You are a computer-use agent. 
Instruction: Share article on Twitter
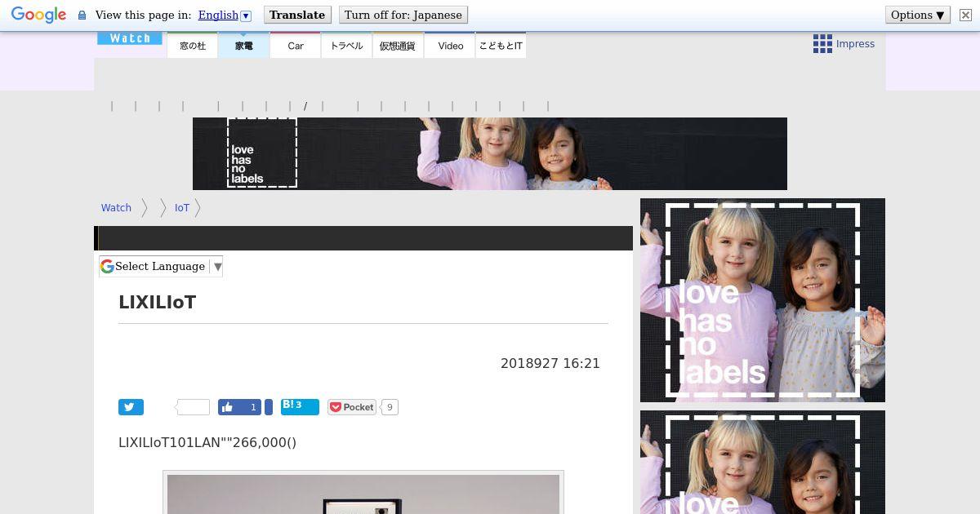pos(131,407)
